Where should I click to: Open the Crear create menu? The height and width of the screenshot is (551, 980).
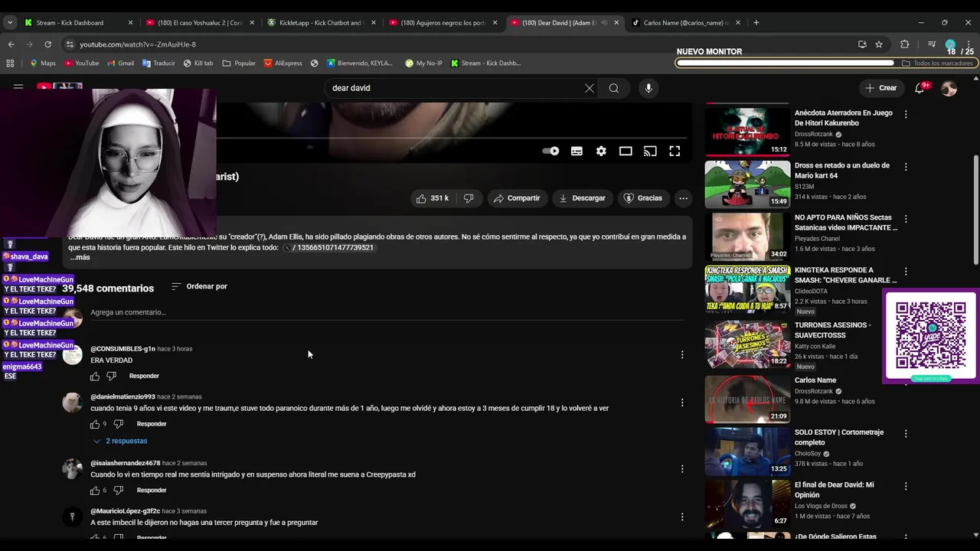point(880,88)
